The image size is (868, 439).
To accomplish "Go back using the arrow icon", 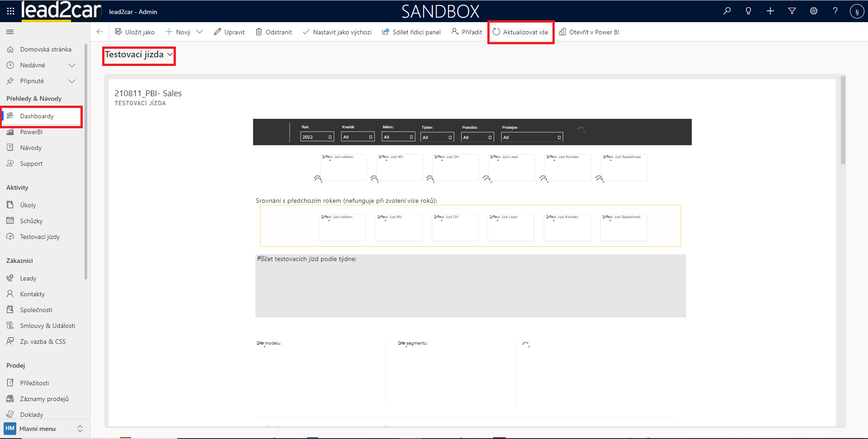I will 100,32.
